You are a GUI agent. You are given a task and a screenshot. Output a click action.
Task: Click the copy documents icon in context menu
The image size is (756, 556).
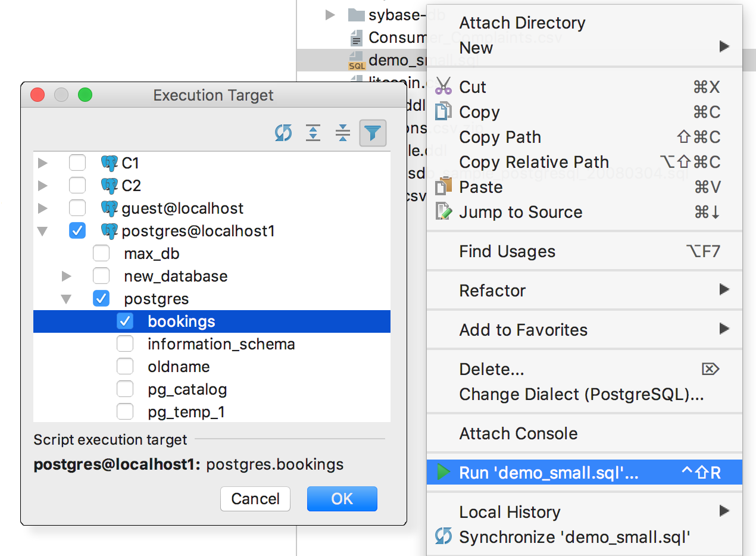[x=443, y=111]
